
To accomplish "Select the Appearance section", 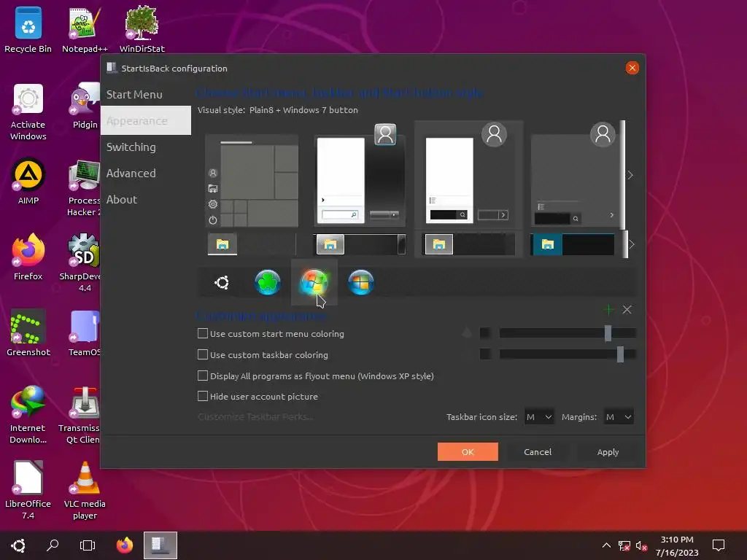I will pos(146,120).
